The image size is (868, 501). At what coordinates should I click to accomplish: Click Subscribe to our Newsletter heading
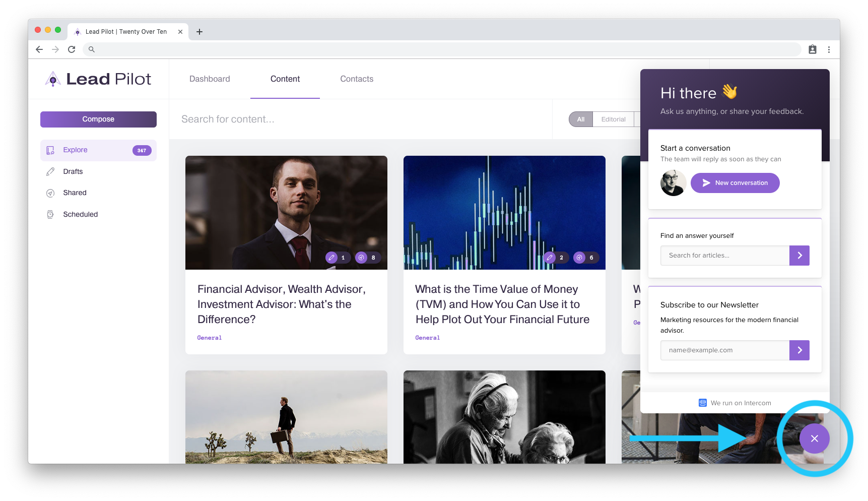(709, 305)
